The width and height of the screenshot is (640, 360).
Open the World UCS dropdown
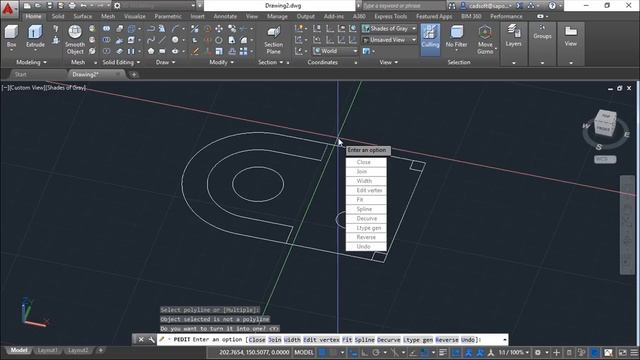point(336,51)
